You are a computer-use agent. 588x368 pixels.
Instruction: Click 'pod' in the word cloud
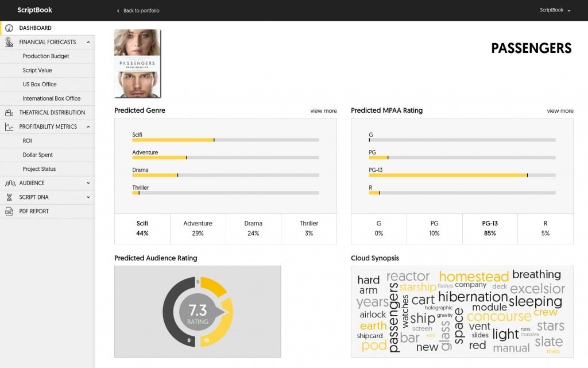tap(374, 346)
